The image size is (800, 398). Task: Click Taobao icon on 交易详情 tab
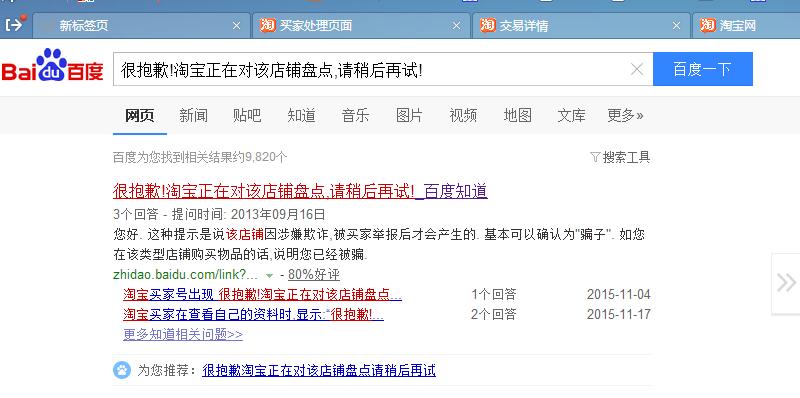click(x=488, y=25)
